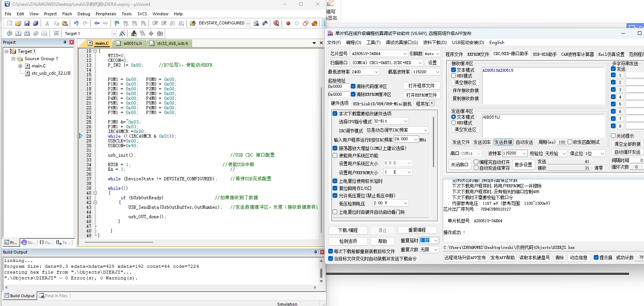This screenshot has height=306, width=644.
Task: Toggle 上电复位使用较长延时 checkbox
Action: click(x=335, y=181)
